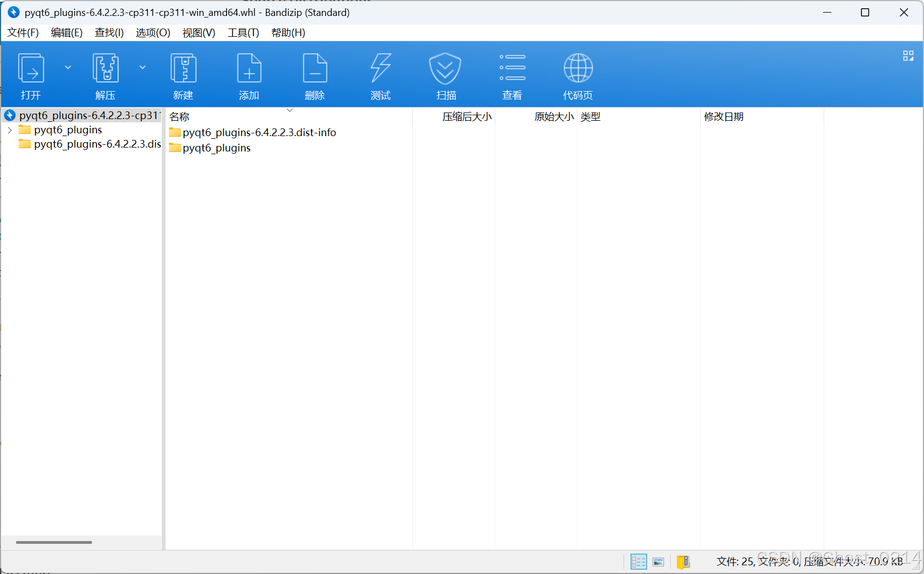Click the Open (打开) toolbar icon

(31, 68)
